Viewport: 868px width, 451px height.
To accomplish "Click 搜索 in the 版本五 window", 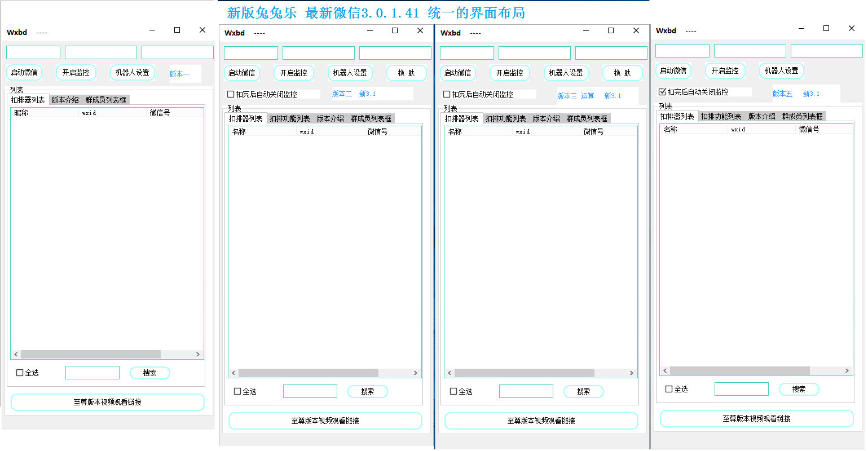I will click(x=799, y=389).
